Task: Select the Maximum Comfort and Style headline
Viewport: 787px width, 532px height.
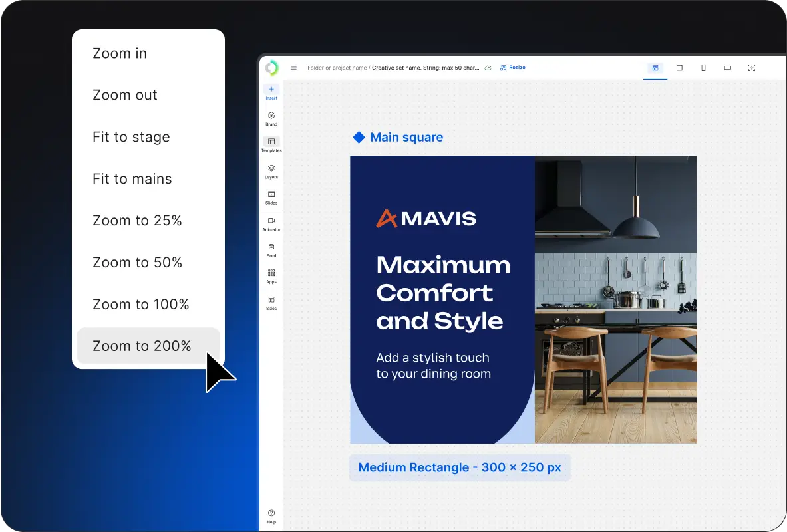Action: tap(443, 293)
